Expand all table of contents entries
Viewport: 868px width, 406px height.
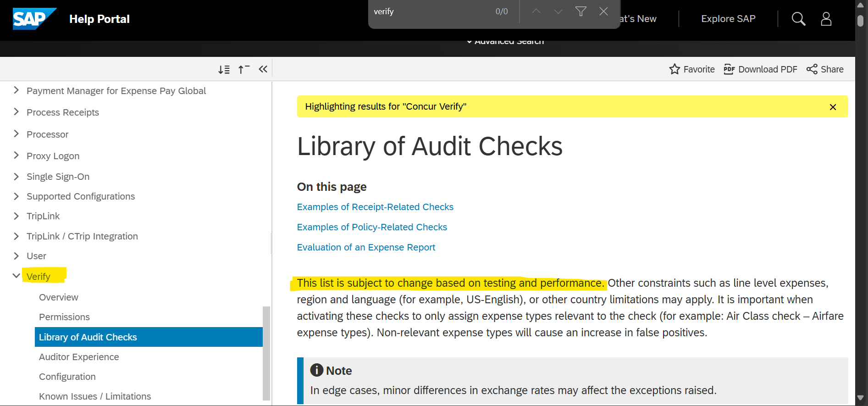pyautogui.click(x=224, y=69)
